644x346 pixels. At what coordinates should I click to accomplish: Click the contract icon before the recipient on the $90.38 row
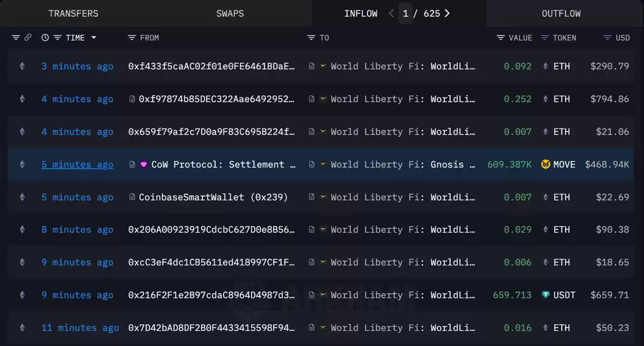[x=312, y=229]
